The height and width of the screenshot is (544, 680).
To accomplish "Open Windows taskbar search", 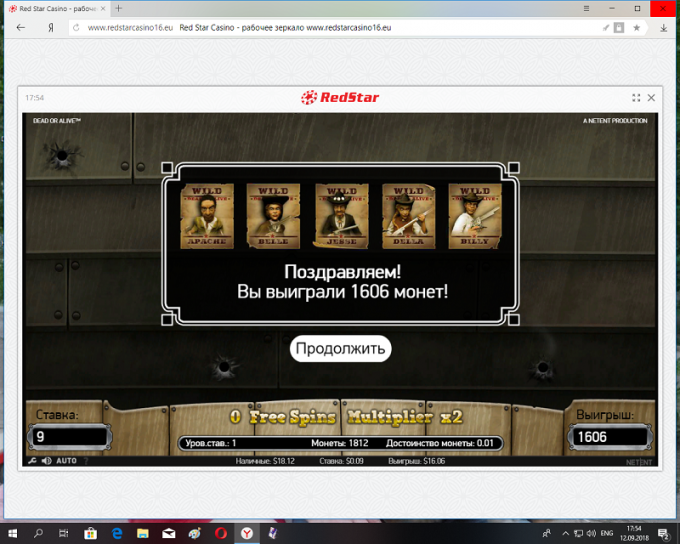I will click(x=38, y=533).
